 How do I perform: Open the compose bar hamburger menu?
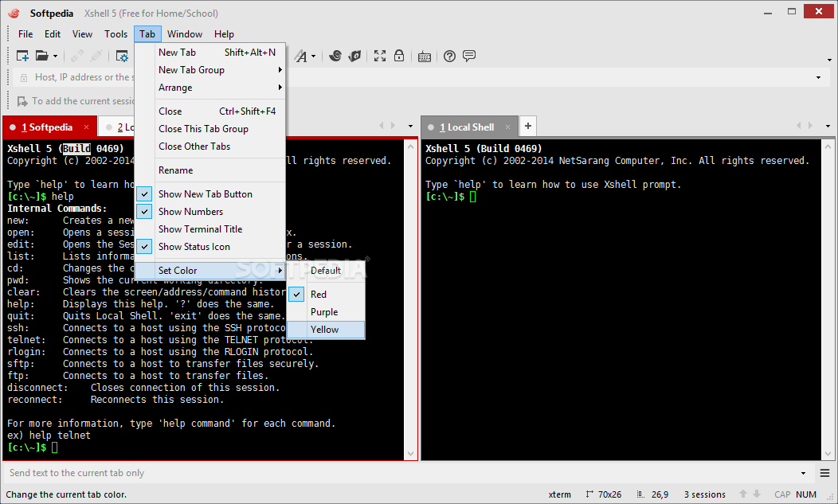(824, 473)
